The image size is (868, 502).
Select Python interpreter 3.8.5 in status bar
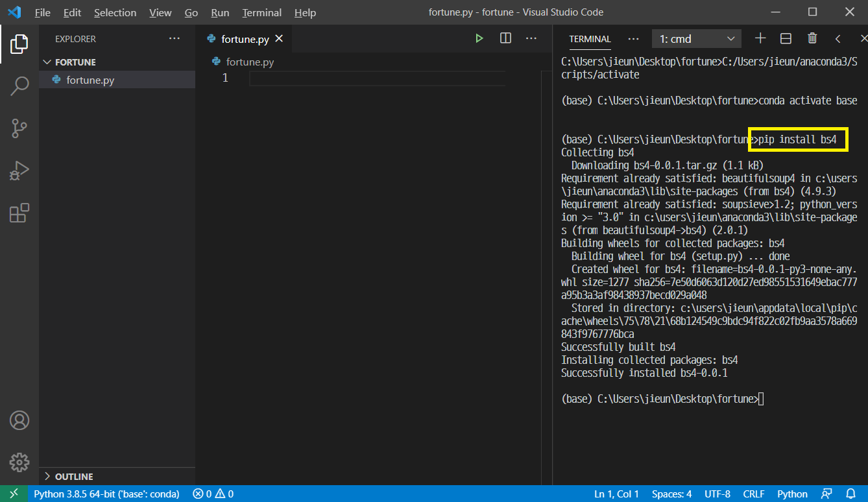pyautogui.click(x=106, y=494)
